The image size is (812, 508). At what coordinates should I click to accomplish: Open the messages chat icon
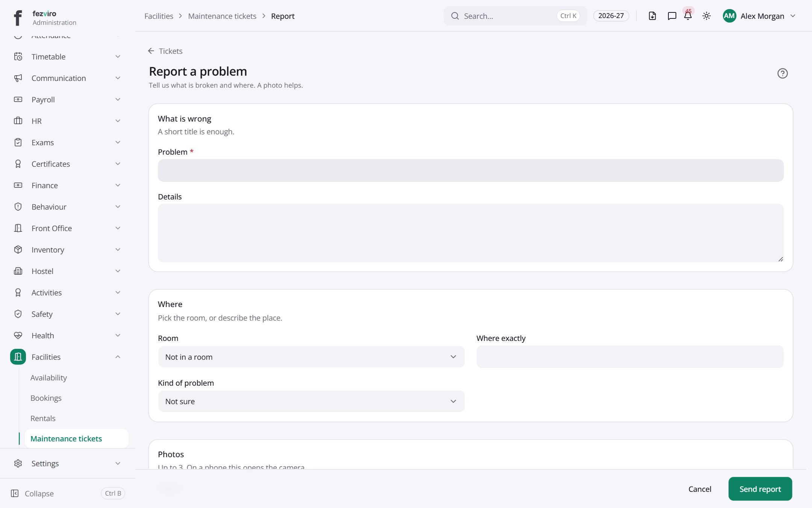[x=672, y=16]
